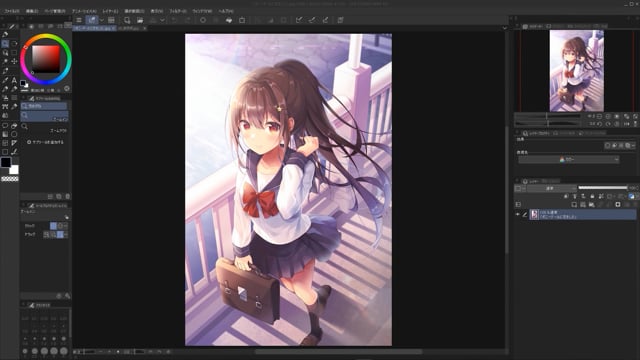Image resolution: width=640 pixels, height=360 pixels.
Task: Click the Navigator zoom slider
Action: point(547,116)
